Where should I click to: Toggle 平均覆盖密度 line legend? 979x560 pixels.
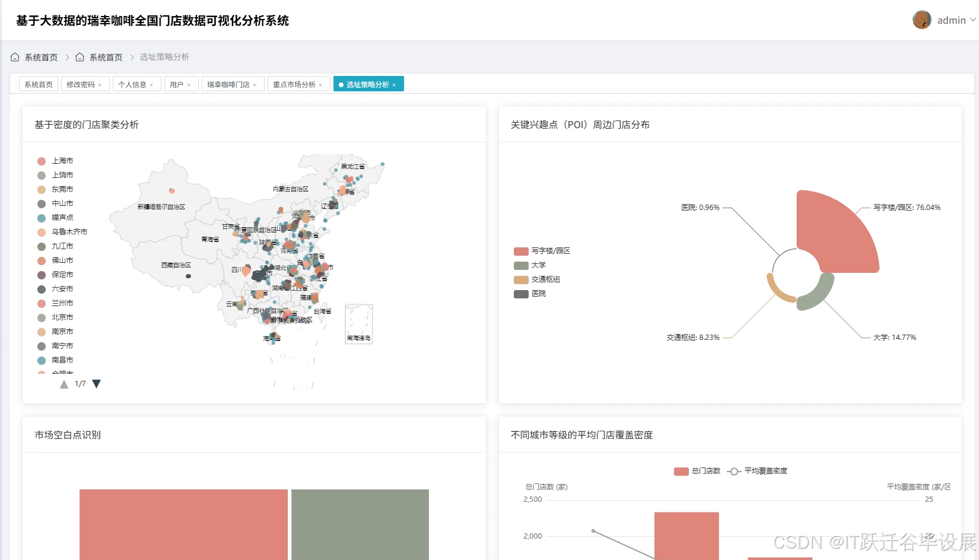click(757, 471)
